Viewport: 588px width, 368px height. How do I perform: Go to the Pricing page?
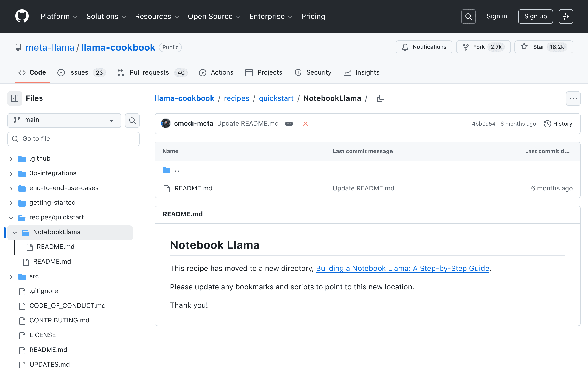(313, 16)
